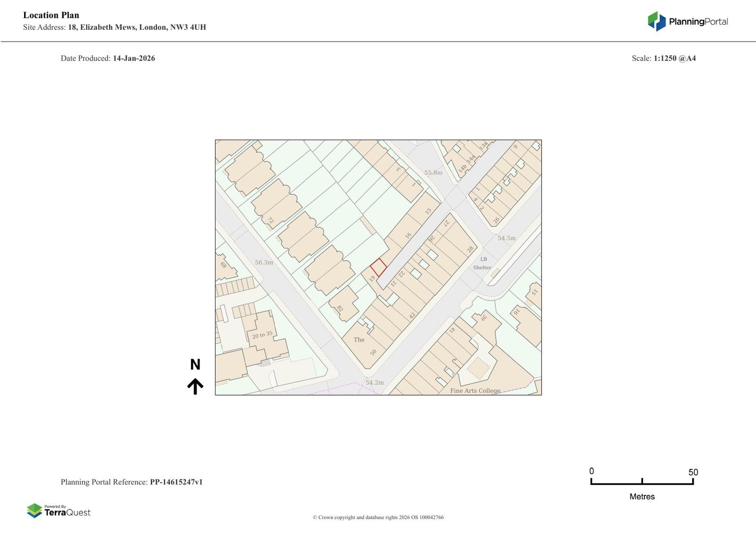Click the TerraQuest layered logo

34,510
